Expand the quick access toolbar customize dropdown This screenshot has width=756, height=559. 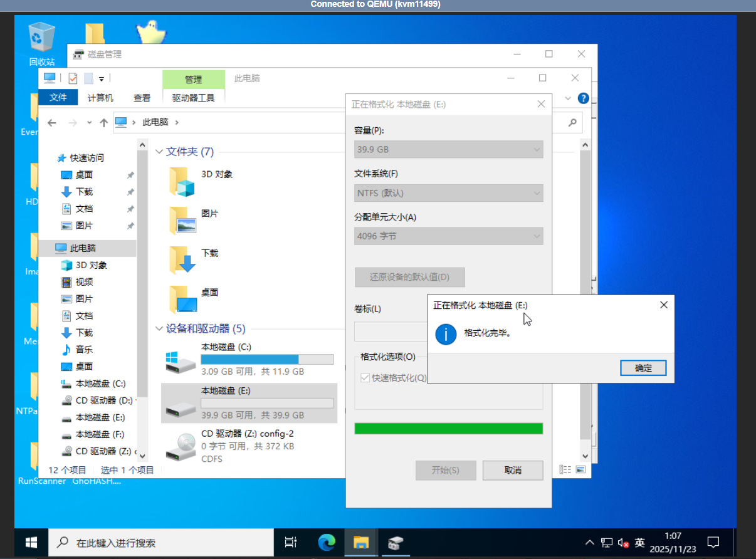[x=102, y=79]
